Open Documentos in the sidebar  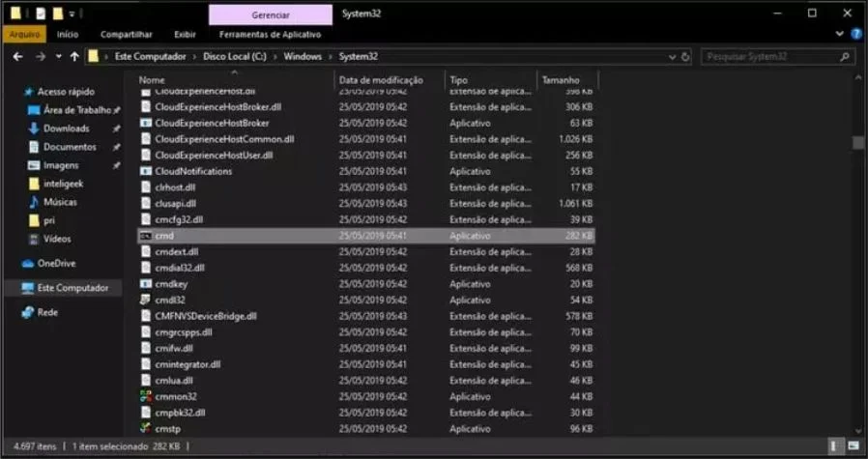coord(70,147)
